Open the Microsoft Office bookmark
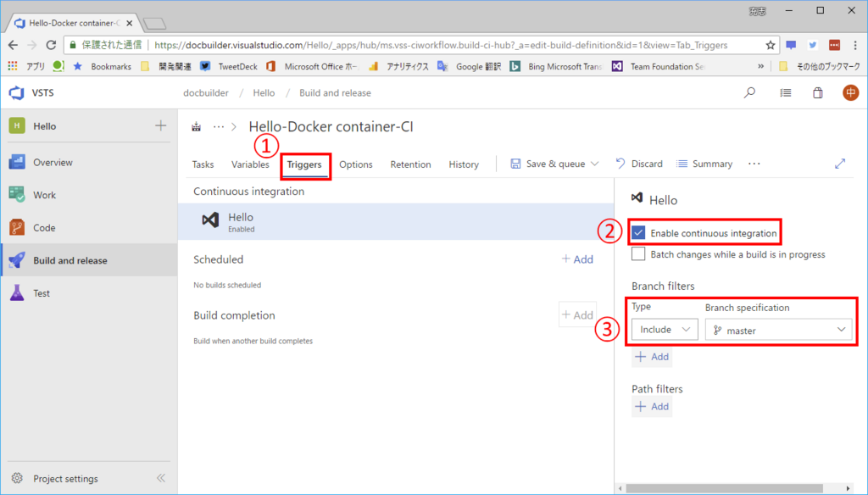 click(312, 66)
